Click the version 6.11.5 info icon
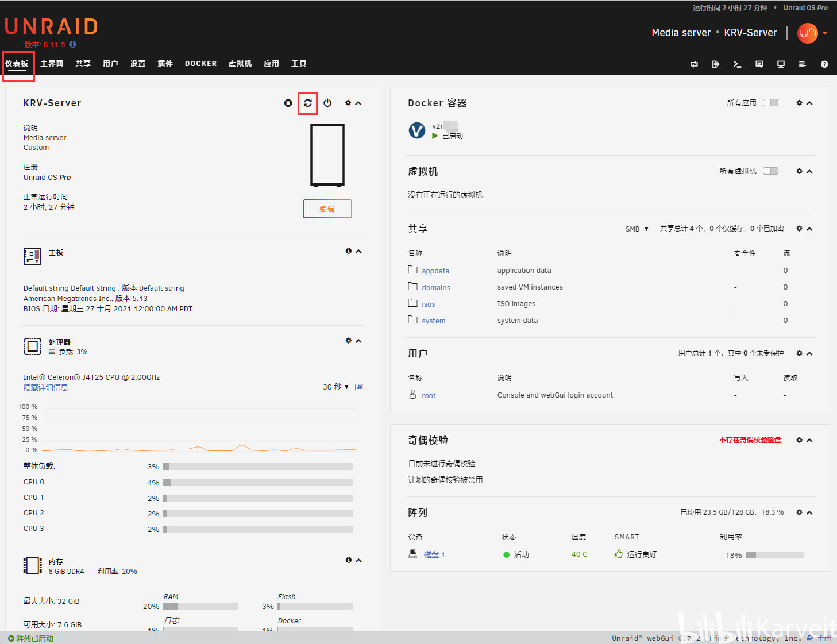Image resolution: width=837 pixels, height=644 pixels. coord(72,44)
